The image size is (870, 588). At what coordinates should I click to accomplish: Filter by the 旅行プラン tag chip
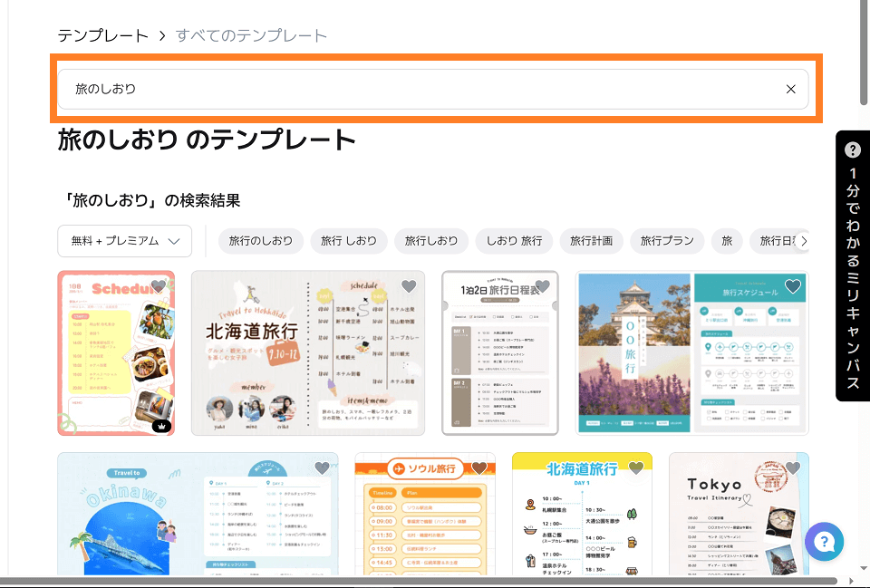click(x=667, y=241)
